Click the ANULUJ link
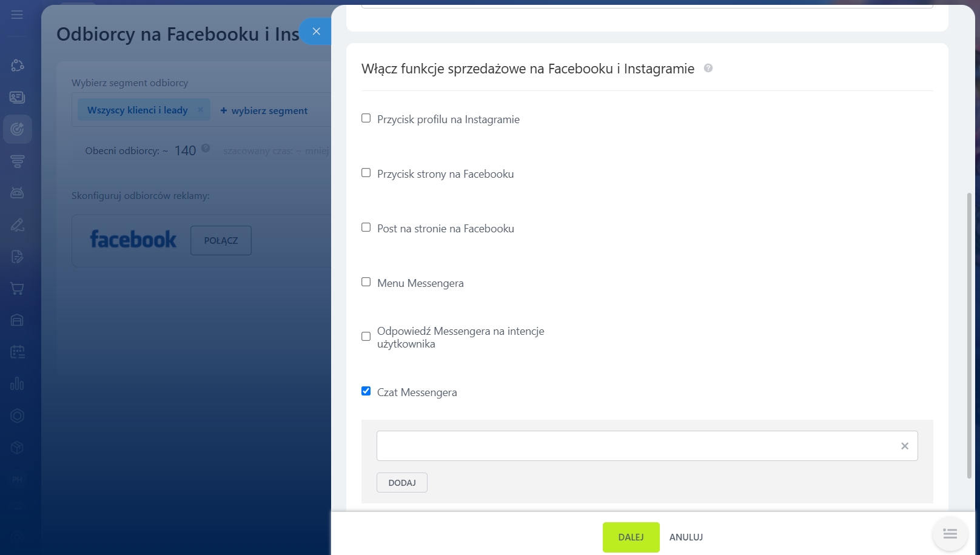The width and height of the screenshot is (980, 555). pyautogui.click(x=686, y=537)
